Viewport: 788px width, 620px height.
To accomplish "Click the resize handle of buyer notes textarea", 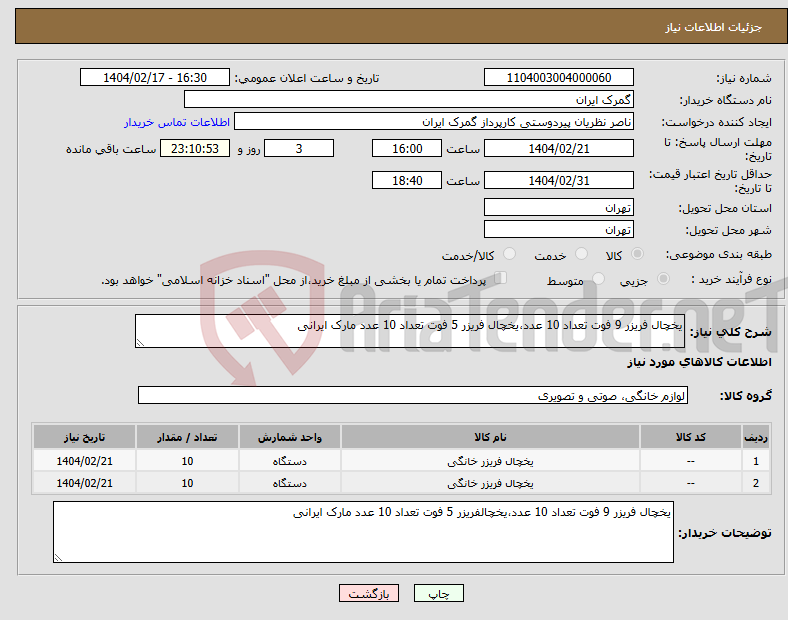I will tap(58, 558).
